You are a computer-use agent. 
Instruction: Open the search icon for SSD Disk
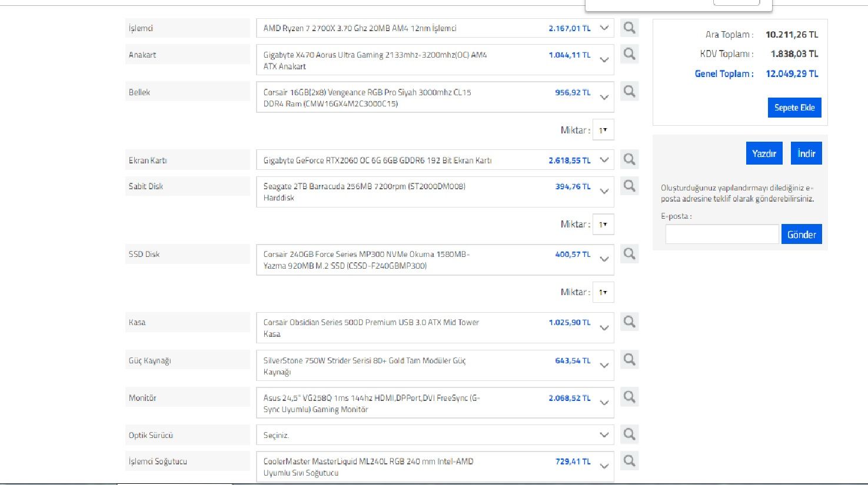pos(629,253)
